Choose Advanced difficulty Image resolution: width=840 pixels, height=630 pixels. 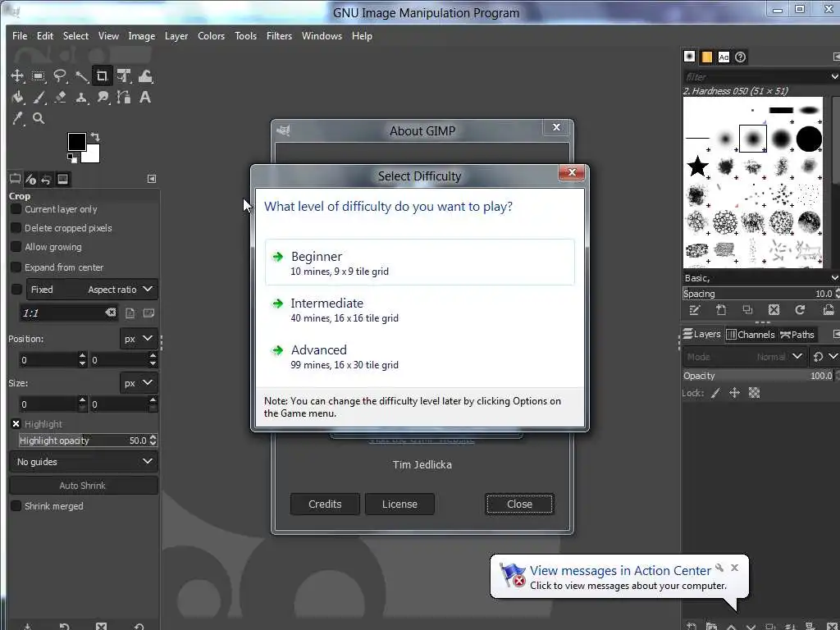click(420, 356)
